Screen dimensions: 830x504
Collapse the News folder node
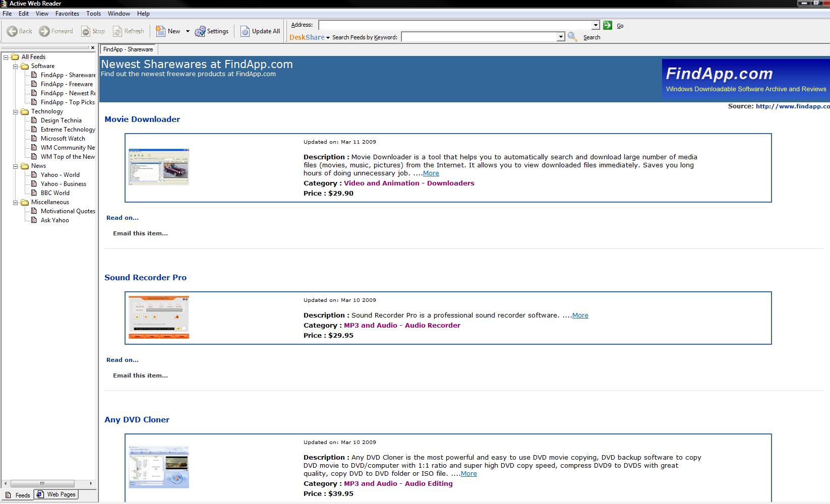16,166
